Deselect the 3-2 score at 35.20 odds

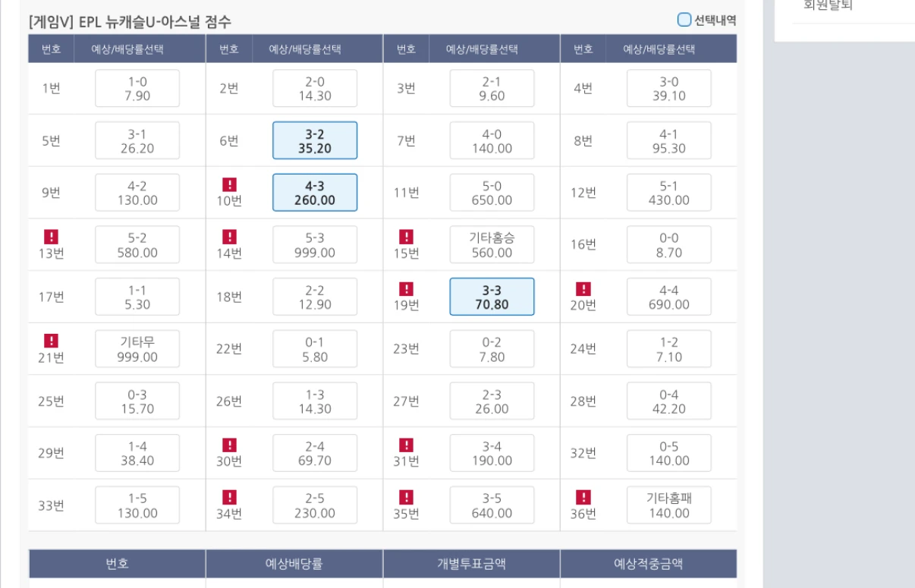click(x=315, y=141)
